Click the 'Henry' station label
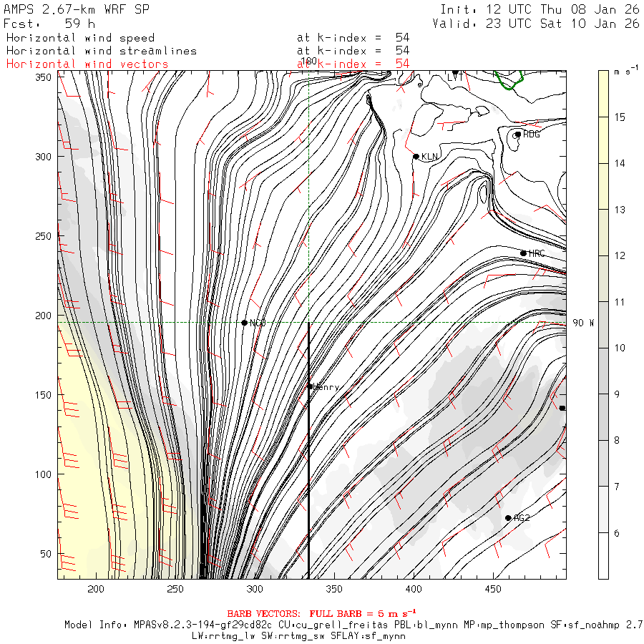The image size is (644, 644). (x=326, y=387)
